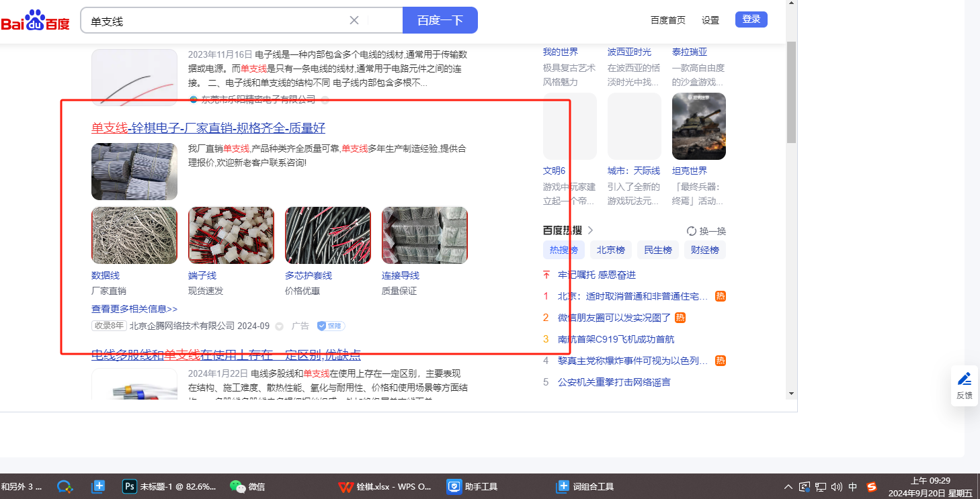Select the 热搜榜 tab
Screen dimensions: 980x499
[x=563, y=250]
